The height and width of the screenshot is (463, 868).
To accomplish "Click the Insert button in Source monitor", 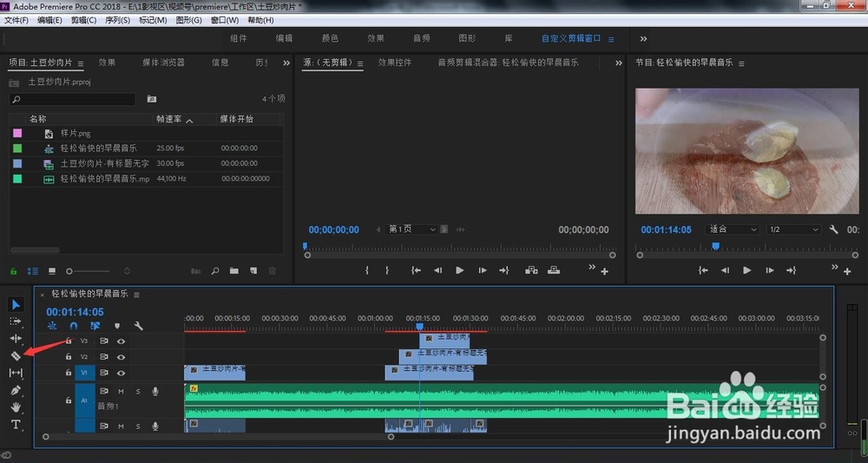I will pyautogui.click(x=531, y=270).
